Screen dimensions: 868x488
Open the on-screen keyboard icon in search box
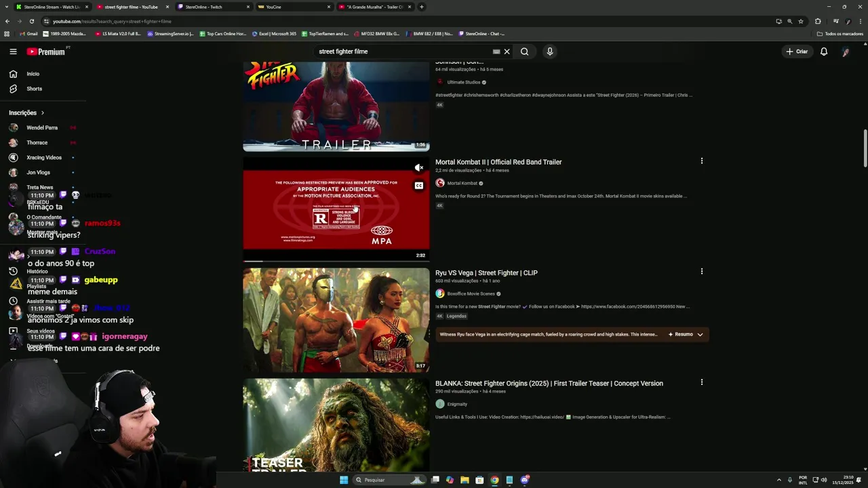[x=496, y=52]
